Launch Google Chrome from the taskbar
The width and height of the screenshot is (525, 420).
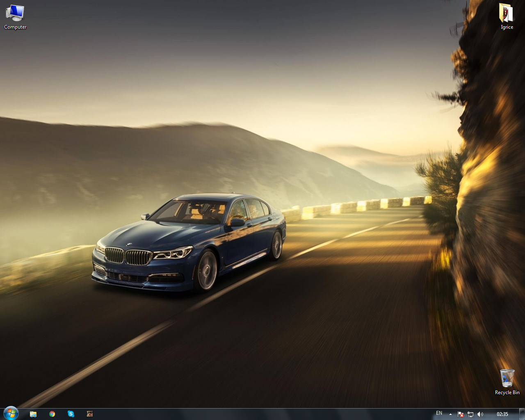tap(52, 414)
